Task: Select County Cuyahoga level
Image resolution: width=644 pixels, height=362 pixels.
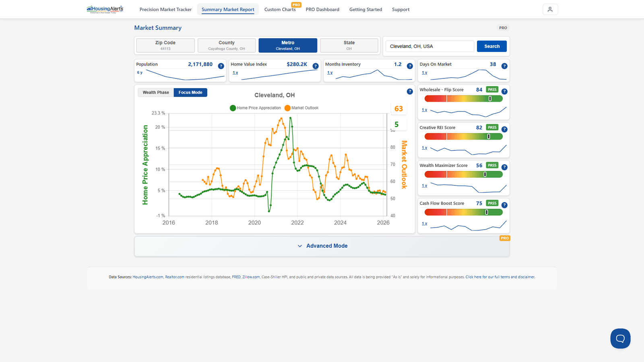Action: (x=227, y=45)
